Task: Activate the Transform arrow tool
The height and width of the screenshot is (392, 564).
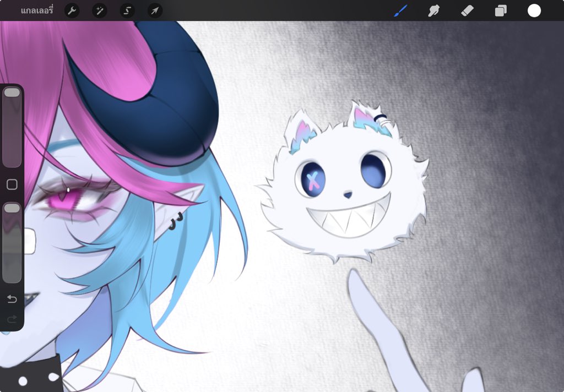Action: point(155,11)
